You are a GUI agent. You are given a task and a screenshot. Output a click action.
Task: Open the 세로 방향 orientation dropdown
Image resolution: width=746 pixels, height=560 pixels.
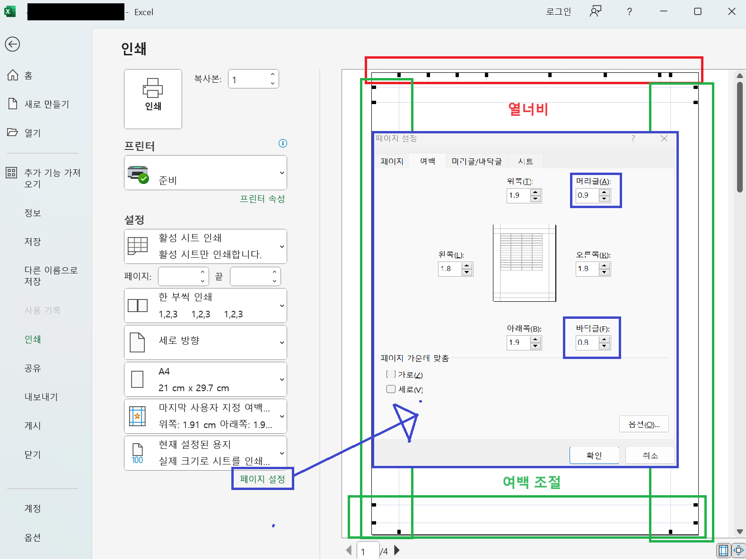[x=205, y=342]
